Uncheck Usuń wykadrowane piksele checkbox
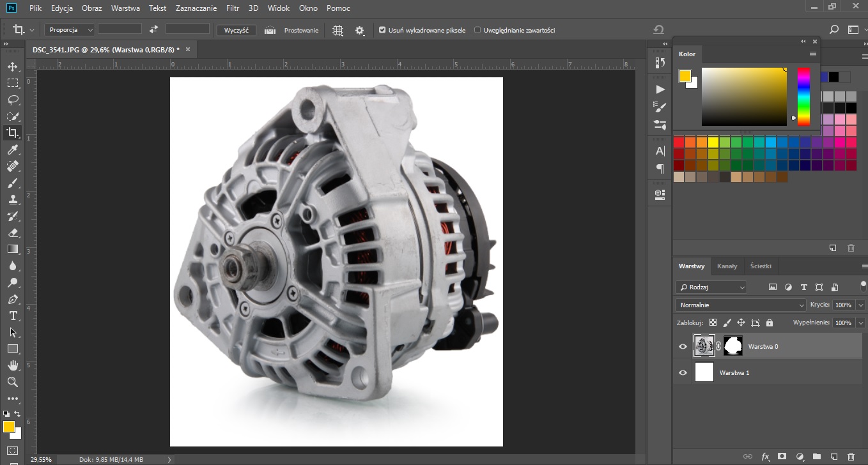The image size is (868, 465). [382, 30]
